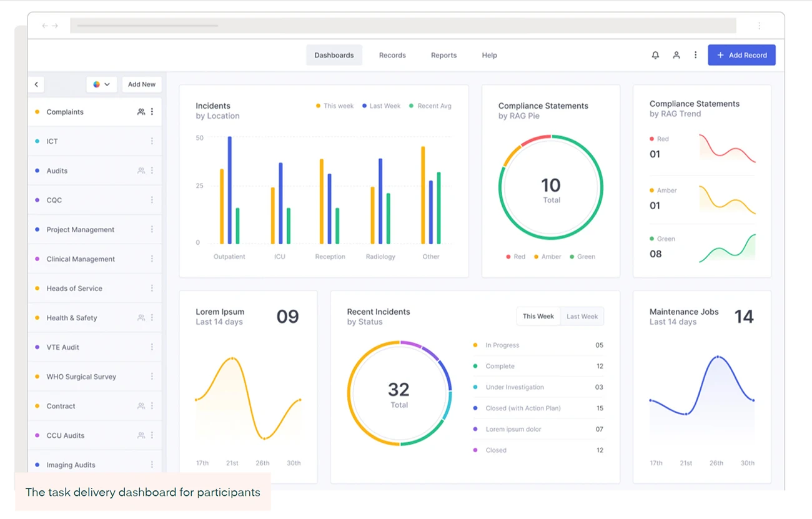Click the Under Investigation status row

(x=538, y=387)
